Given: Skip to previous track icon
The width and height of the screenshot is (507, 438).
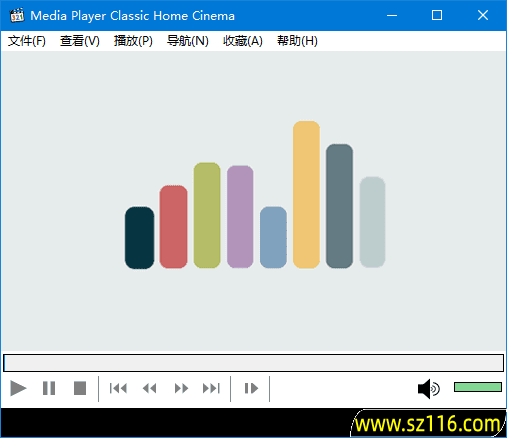Looking at the screenshot, I should click(x=118, y=388).
